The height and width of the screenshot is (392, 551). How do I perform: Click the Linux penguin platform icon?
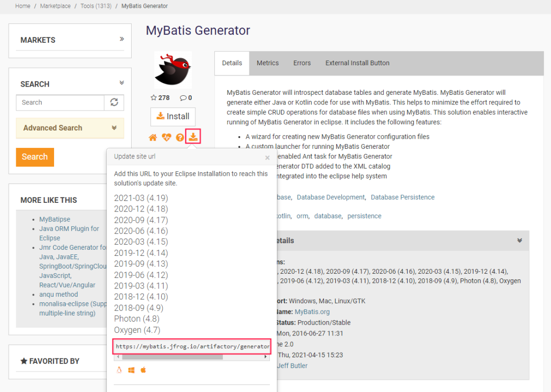point(119,370)
